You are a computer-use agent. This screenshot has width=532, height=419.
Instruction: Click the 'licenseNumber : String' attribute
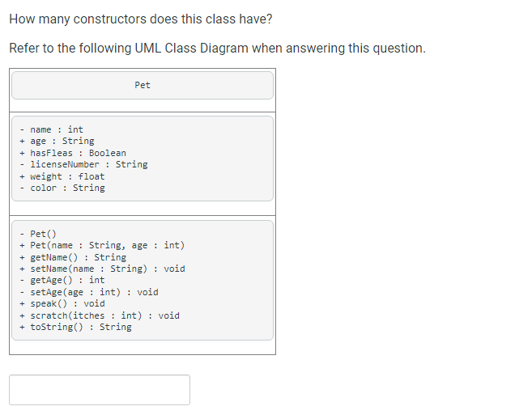tap(83, 164)
